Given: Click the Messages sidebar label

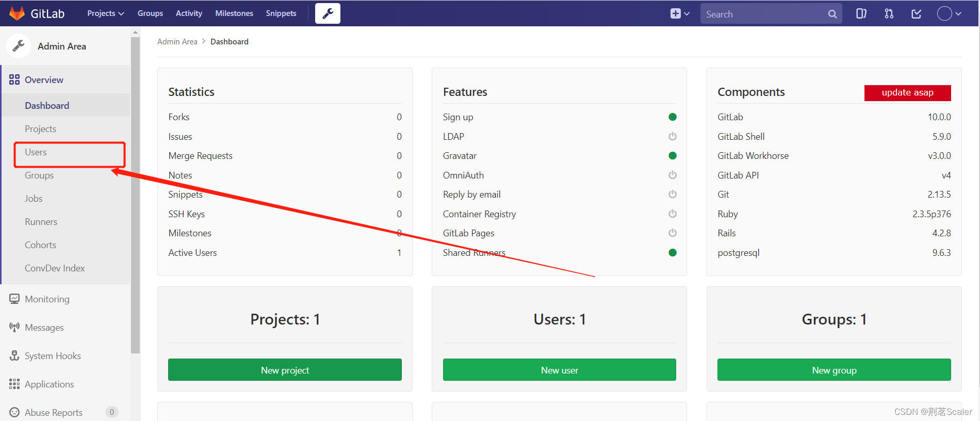Looking at the screenshot, I should (44, 327).
